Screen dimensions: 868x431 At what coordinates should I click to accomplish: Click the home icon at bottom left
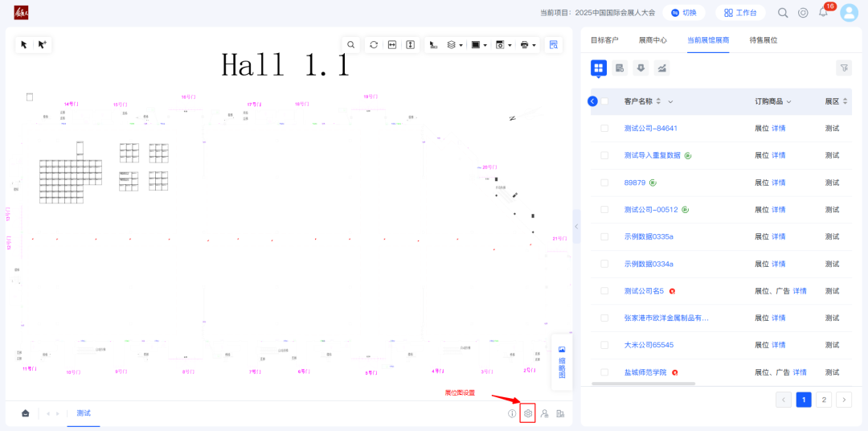coord(26,413)
